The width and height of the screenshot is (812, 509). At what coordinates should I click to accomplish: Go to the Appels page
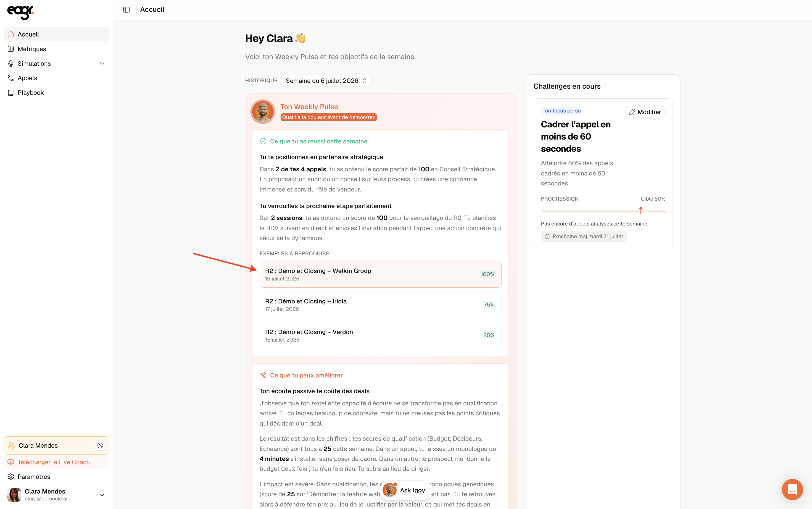pos(56,78)
